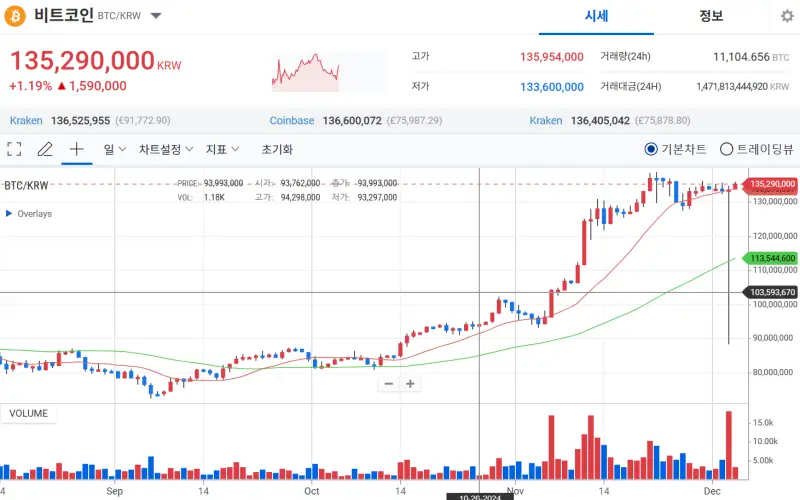800x500 pixels.
Task: Click the 90,000,000 price axis label
Action: tap(772, 338)
